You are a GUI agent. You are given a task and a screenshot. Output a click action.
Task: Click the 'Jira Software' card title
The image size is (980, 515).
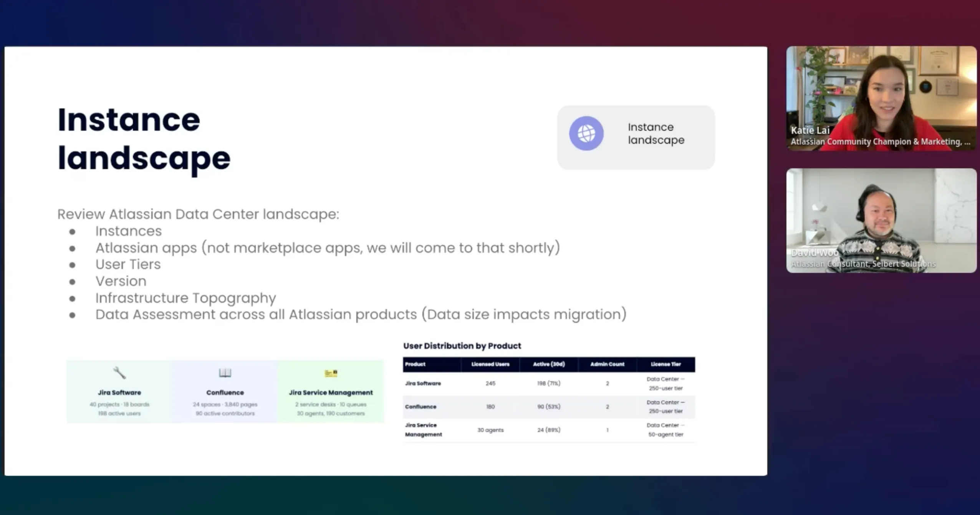pos(119,392)
